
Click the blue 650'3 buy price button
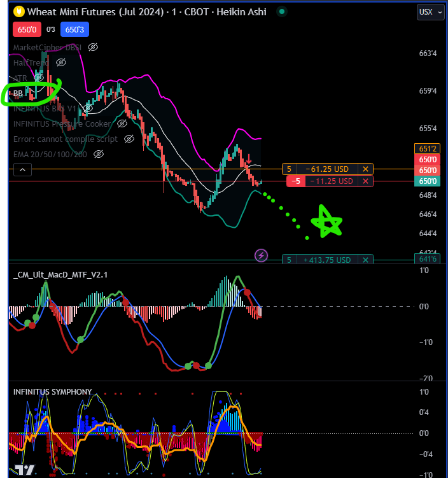74,29
